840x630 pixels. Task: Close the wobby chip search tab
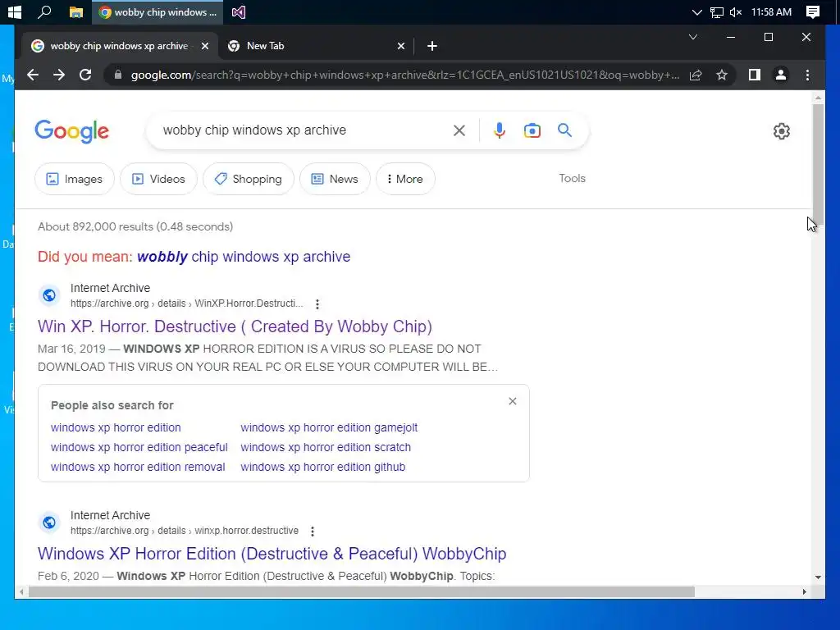click(204, 46)
